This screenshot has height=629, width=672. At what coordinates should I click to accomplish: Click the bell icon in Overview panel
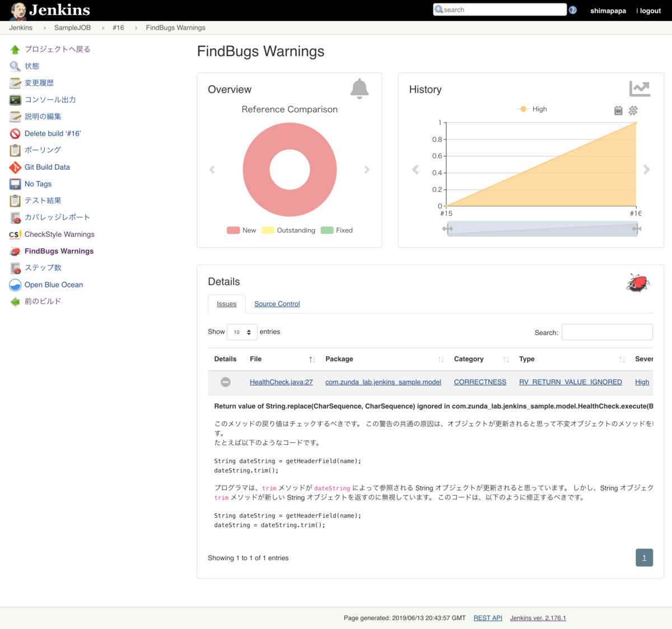pyautogui.click(x=360, y=89)
